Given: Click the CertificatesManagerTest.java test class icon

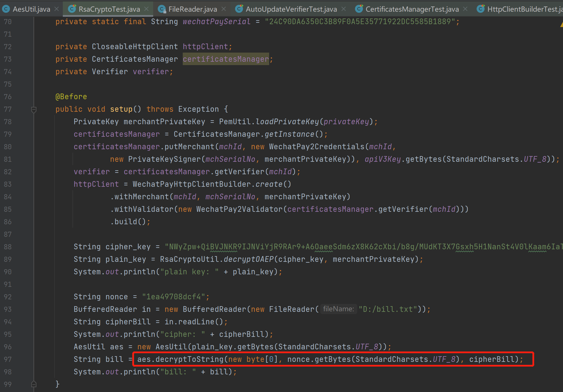Looking at the screenshot, I should [x=359, y=9].
